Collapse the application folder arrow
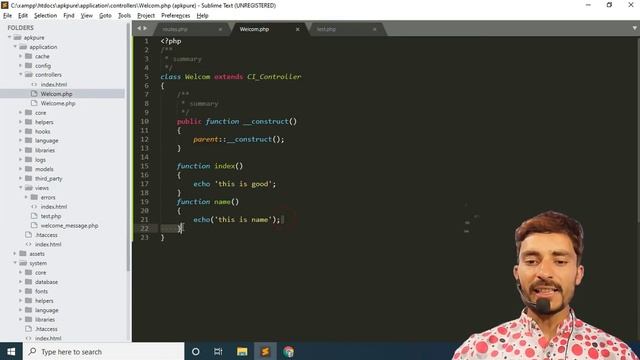 (x=15, y=47)
